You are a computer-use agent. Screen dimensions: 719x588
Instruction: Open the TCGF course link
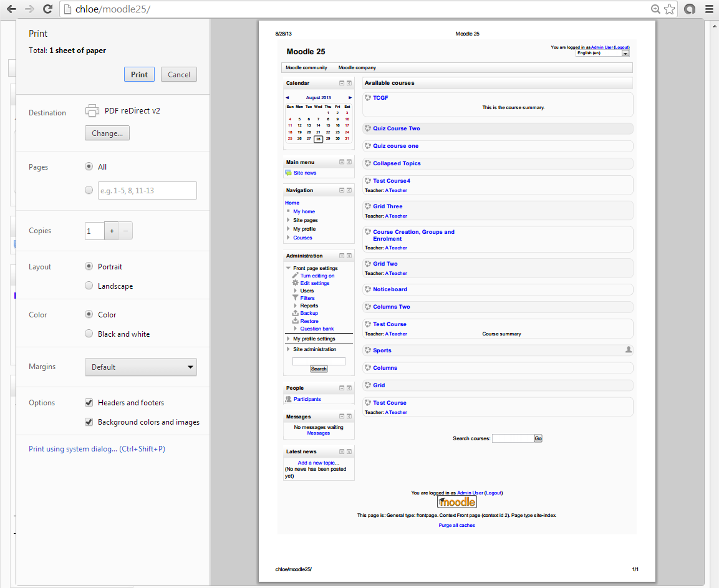coord(380,98)
